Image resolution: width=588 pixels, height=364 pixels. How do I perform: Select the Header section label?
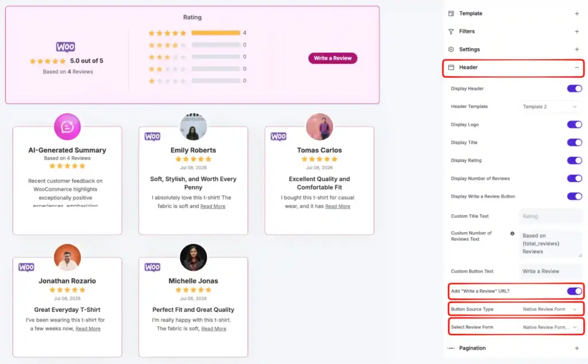pos(469,68)
